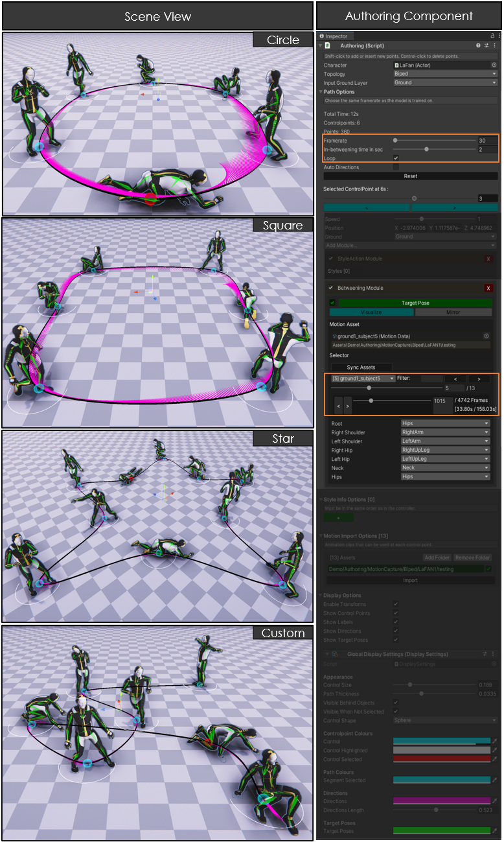Select the Inspector tab

pyautogui.click(x=334, y=36)
